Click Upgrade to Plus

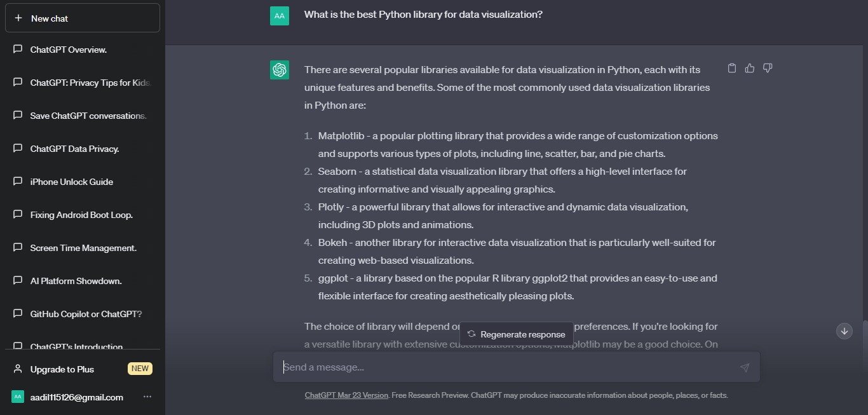(62, 369)
